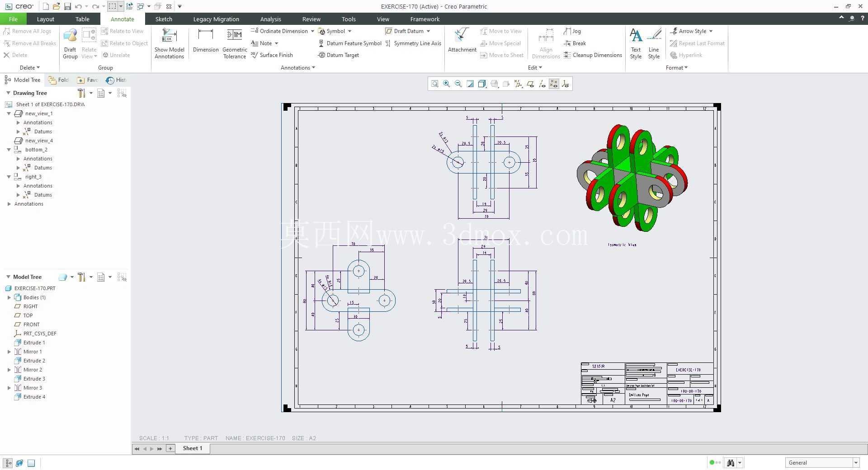Go to the last sheet navigation arrow

coord(160,449)
